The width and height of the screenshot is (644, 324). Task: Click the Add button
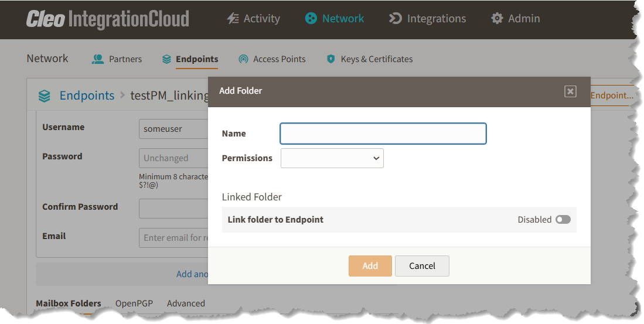370,265
